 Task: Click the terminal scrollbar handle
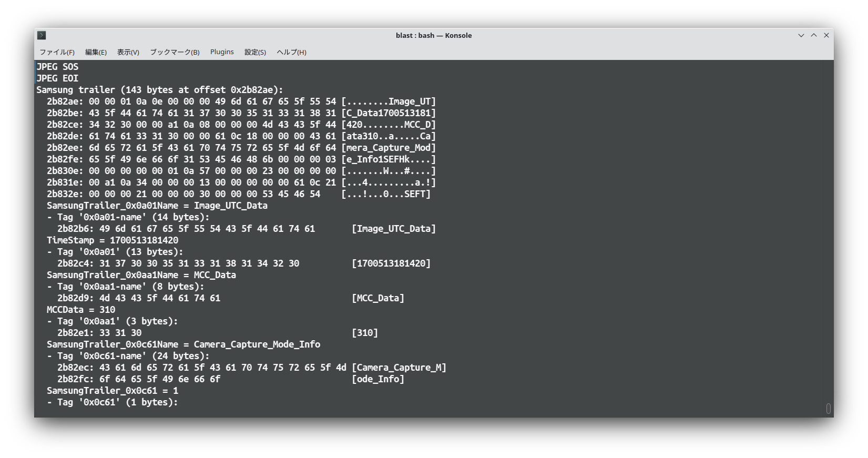[828, 409]
